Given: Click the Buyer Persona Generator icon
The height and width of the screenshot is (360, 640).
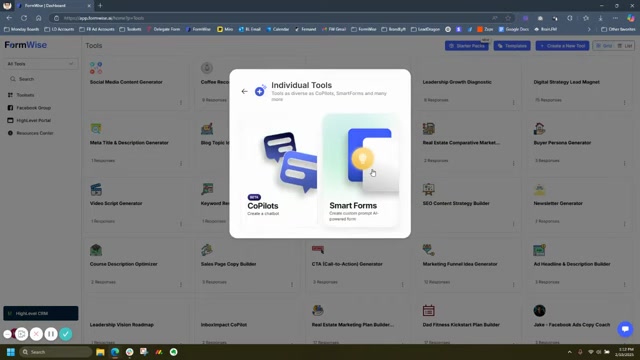Looking at the screenshot, I should click(x=539, y=129).
